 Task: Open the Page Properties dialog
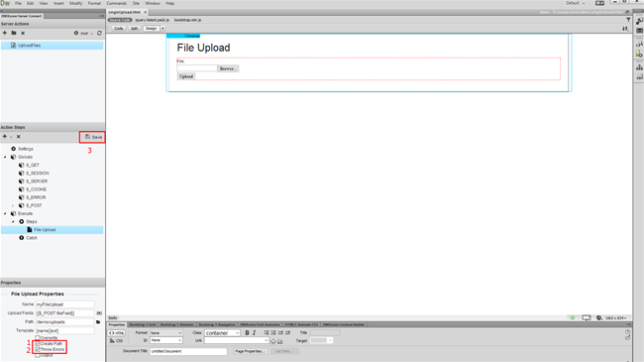point(250,351)
